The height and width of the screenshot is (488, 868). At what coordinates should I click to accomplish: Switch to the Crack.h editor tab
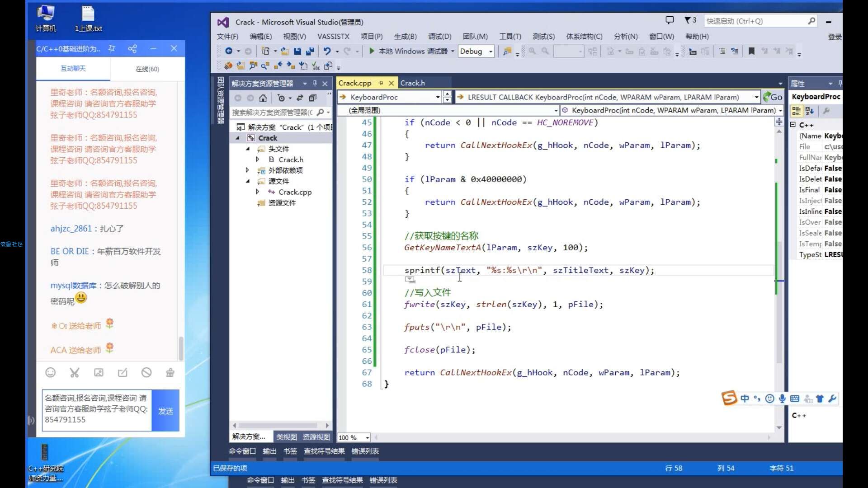coord(412,83)
